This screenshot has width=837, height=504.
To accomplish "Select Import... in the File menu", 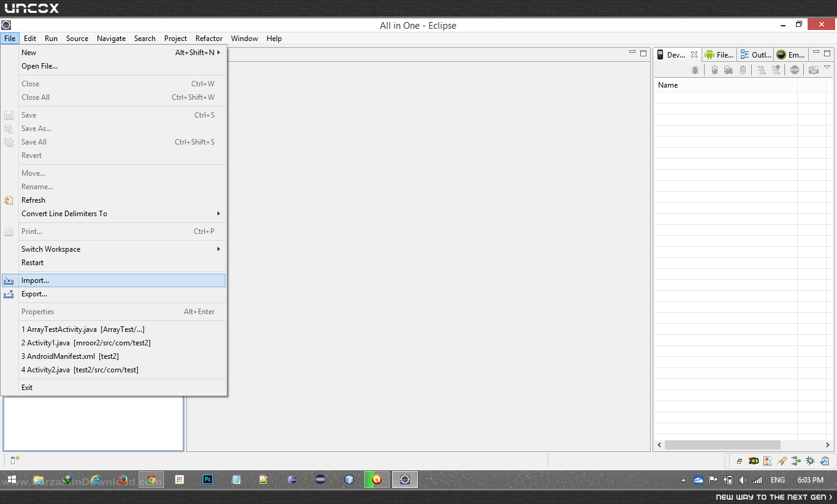I will [x=114, y=280].
